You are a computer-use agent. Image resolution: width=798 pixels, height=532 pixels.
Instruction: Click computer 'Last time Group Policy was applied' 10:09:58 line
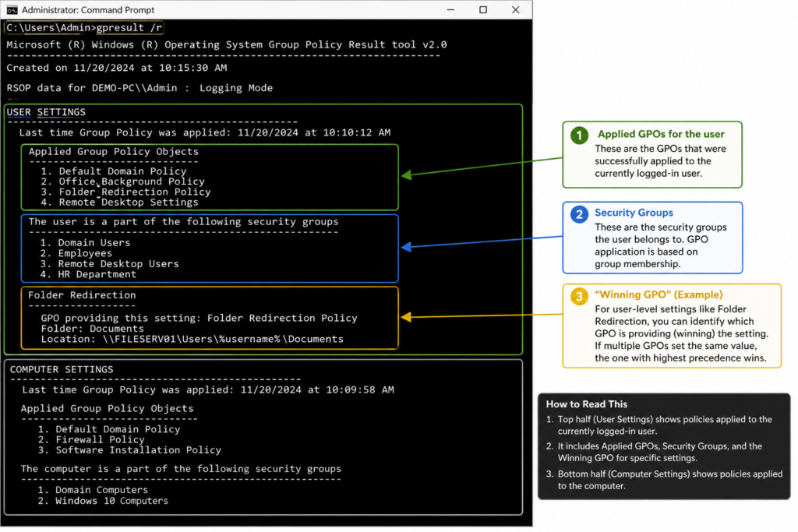click(x=207, y=390)
